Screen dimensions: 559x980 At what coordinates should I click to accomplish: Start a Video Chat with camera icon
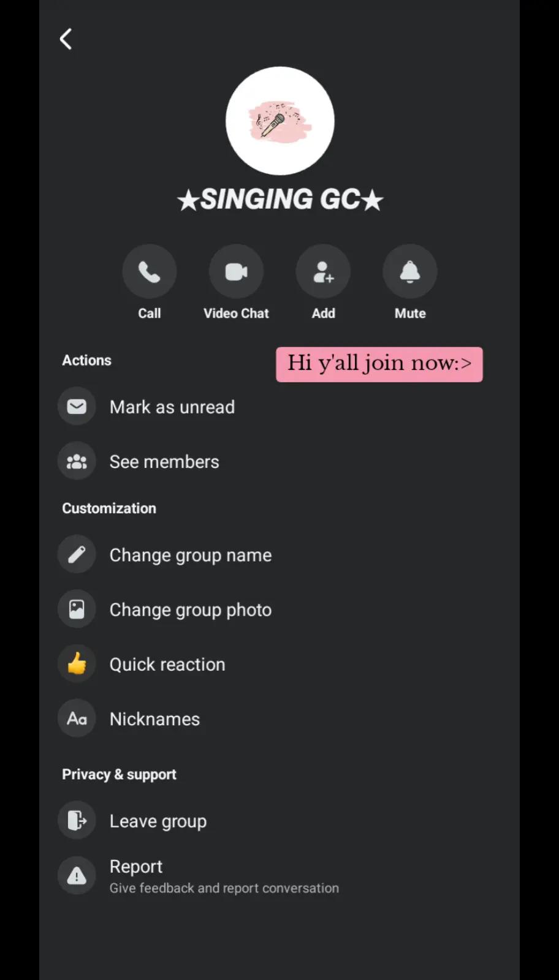click(x=237, y=271)
